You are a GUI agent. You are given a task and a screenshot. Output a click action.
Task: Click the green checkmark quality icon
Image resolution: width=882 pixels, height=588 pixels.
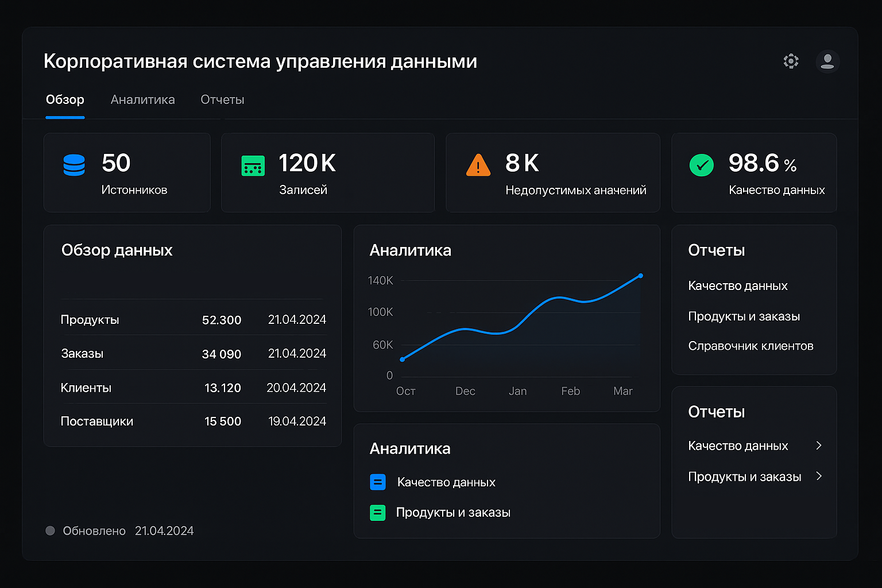pos(701,165)
